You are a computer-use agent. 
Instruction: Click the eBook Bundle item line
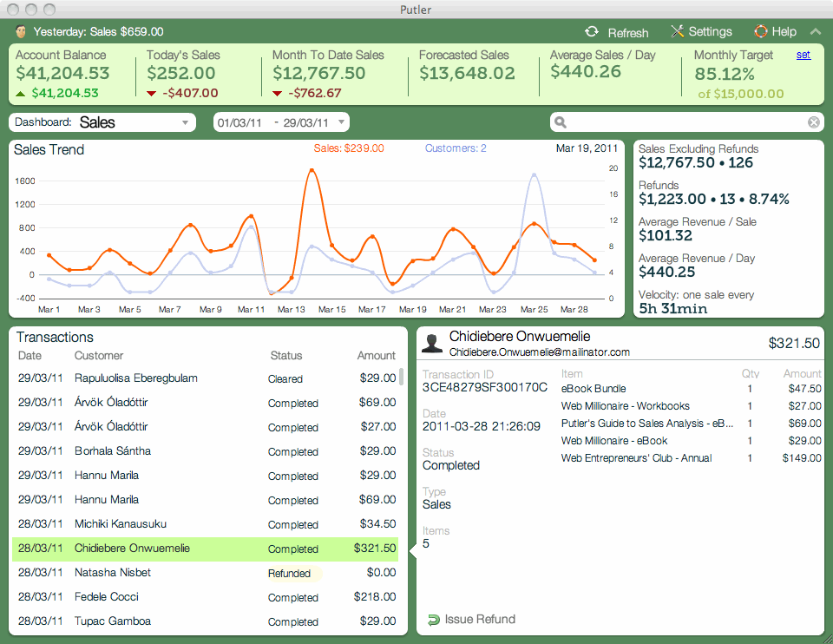691,389
